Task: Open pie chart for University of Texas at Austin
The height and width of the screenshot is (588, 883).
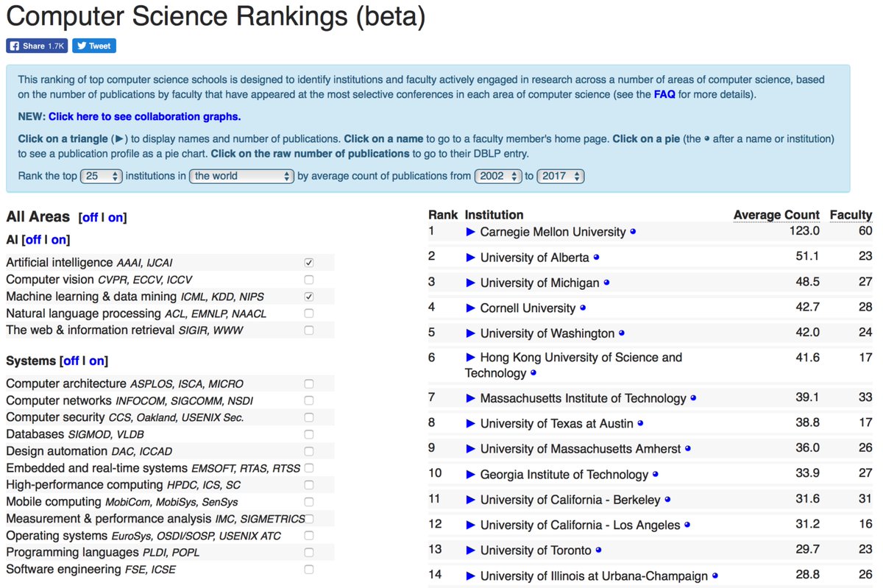Action: point(640,424)
